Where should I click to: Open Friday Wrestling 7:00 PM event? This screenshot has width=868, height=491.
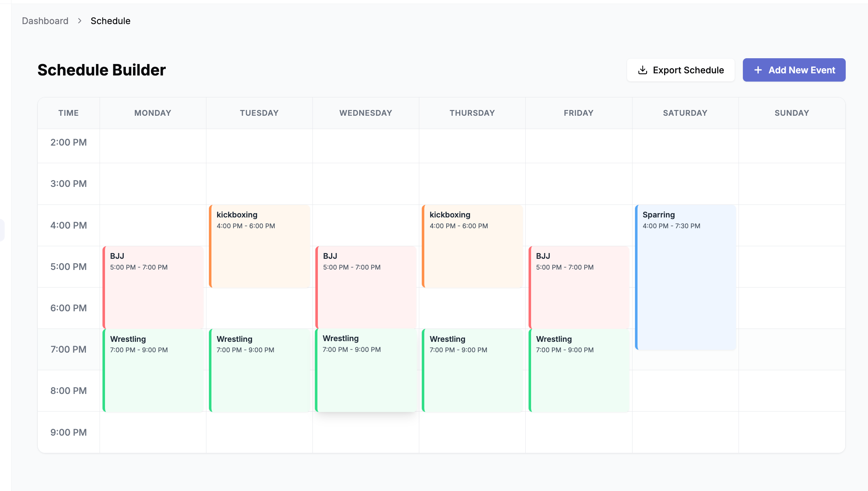tap(579, 370)
